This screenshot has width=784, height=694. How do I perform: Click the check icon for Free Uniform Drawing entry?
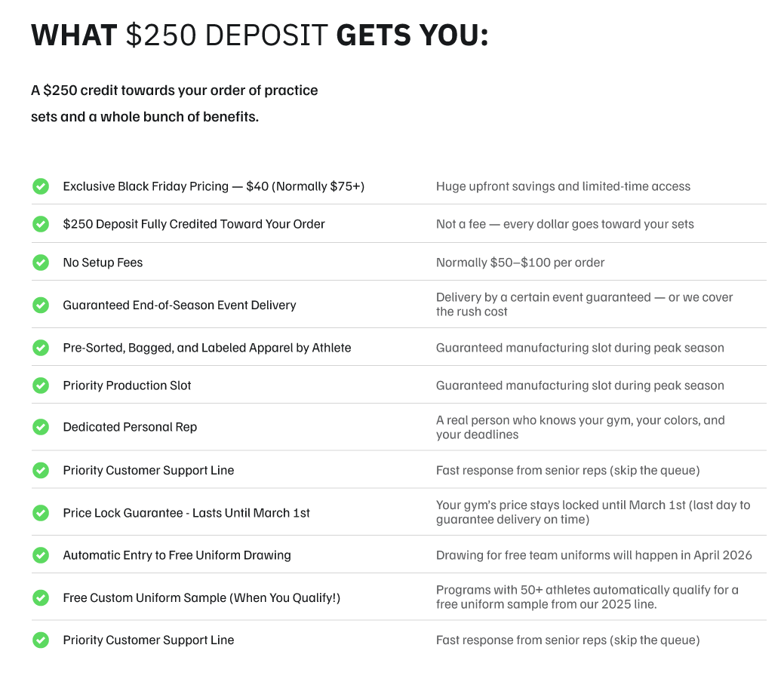point(41,555)
